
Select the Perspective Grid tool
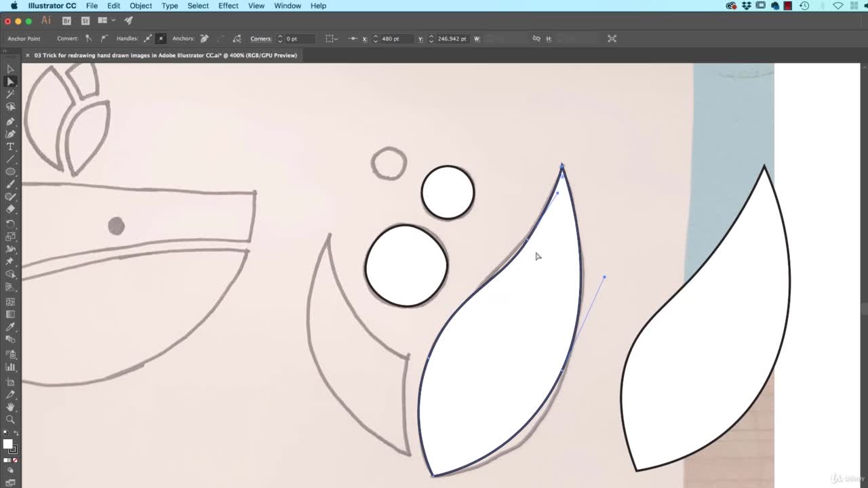coord(10,287)
